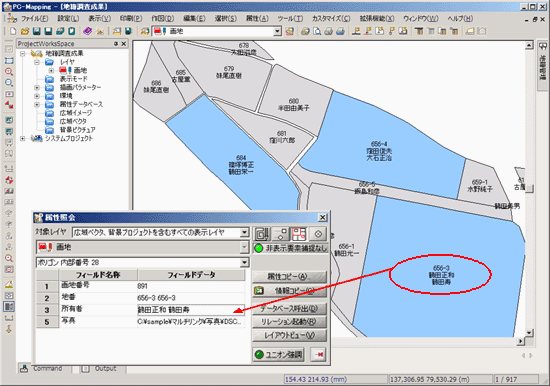Select 広域イメージ in the project tree
The image size is (550, 386).
pyautogui.click(x=76, y=113)
